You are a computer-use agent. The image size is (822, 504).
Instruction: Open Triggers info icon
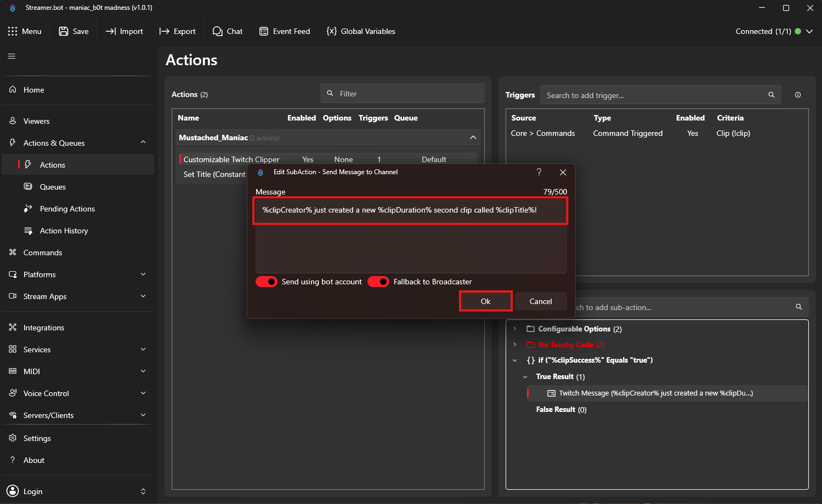pos(798,94)
